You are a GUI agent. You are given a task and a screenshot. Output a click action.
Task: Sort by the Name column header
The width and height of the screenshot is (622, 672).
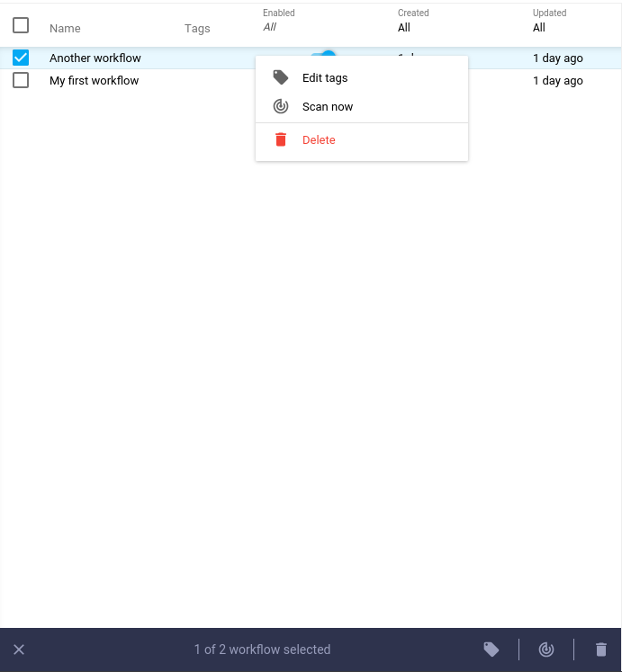point(65,29)
